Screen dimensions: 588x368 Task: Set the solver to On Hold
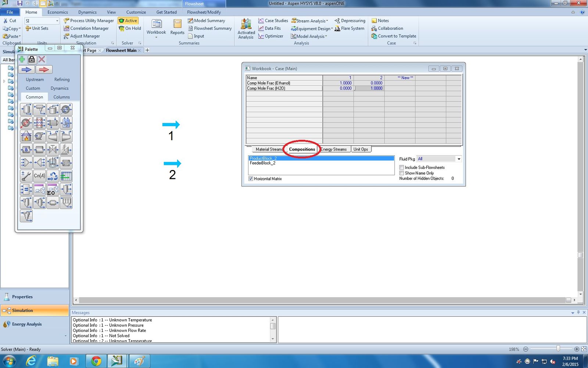click(x=130, y=28)
